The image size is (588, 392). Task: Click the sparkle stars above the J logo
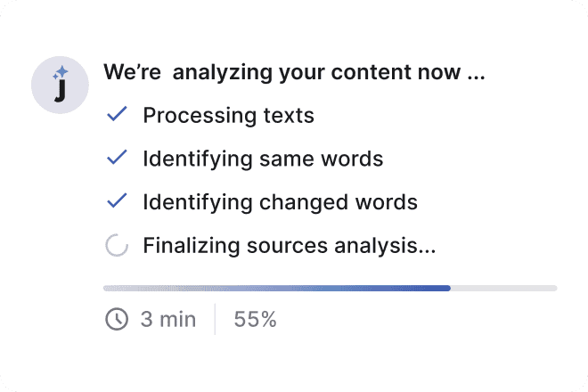coord(61,72)
